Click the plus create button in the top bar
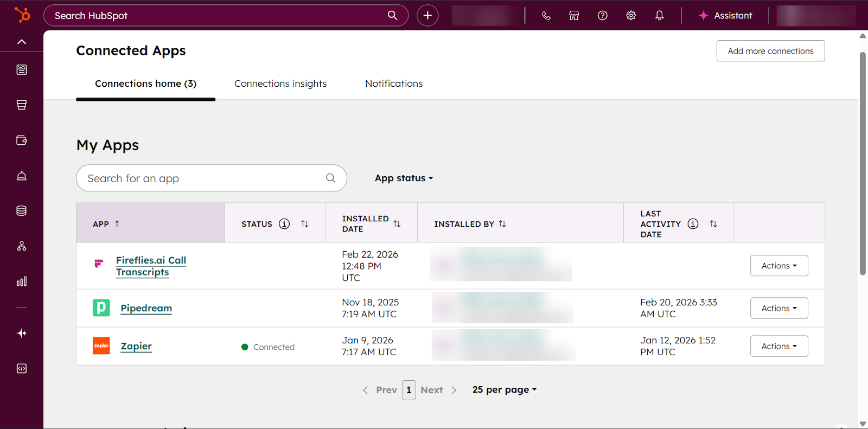This screenshot has height=429, width=868. 427,15
